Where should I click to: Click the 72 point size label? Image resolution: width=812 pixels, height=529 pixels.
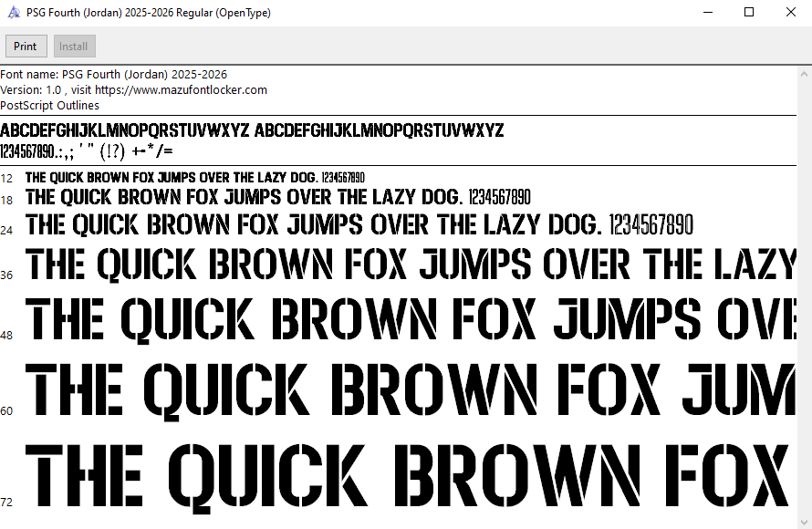[7, 503]
